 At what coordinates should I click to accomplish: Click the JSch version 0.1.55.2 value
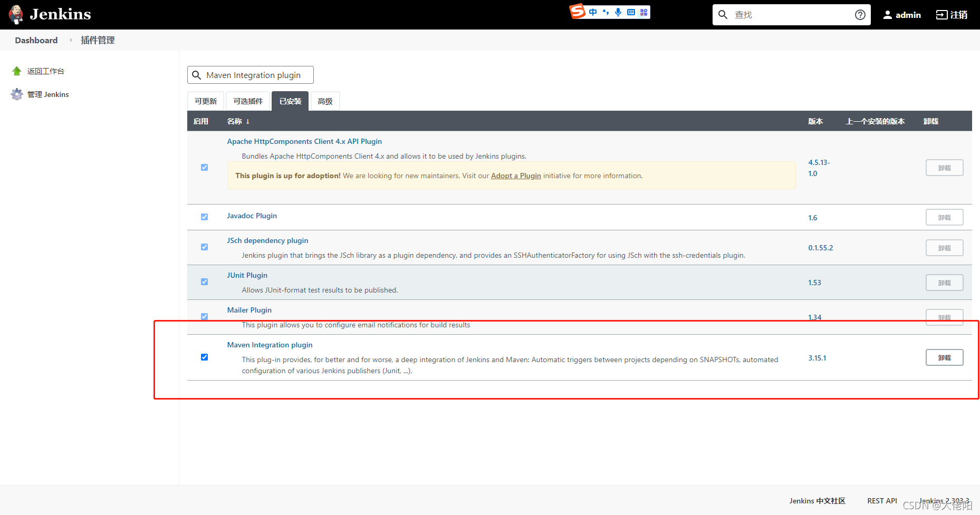click(x=821, y=248)
